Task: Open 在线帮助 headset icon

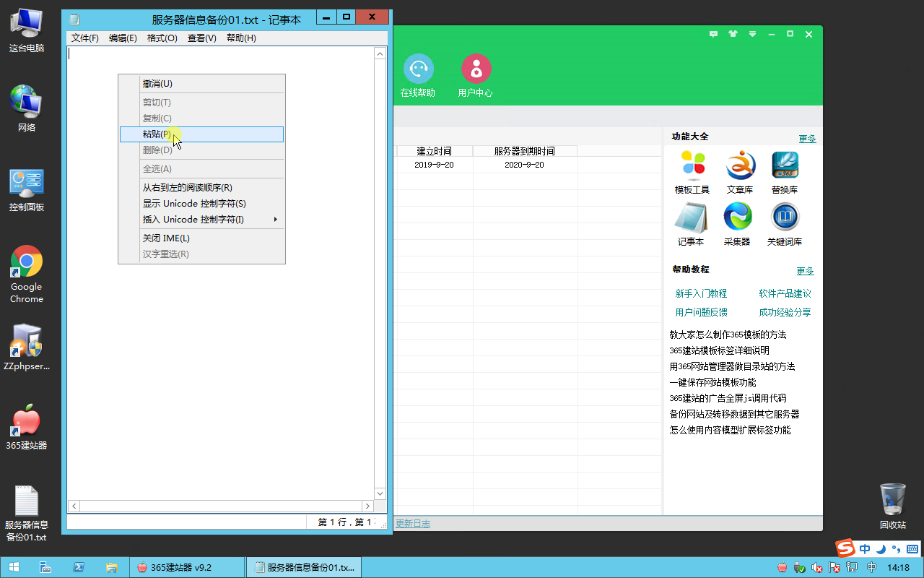Action: [x=418, y=69]
